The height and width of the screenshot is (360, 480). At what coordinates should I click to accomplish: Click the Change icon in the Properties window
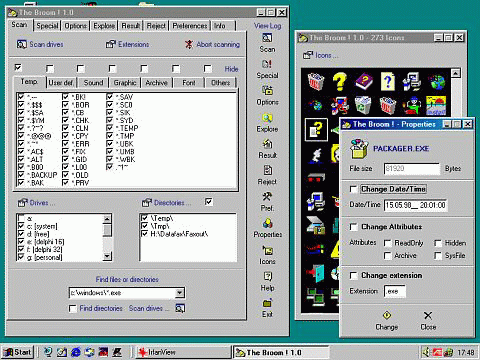[x=387, y=315]
